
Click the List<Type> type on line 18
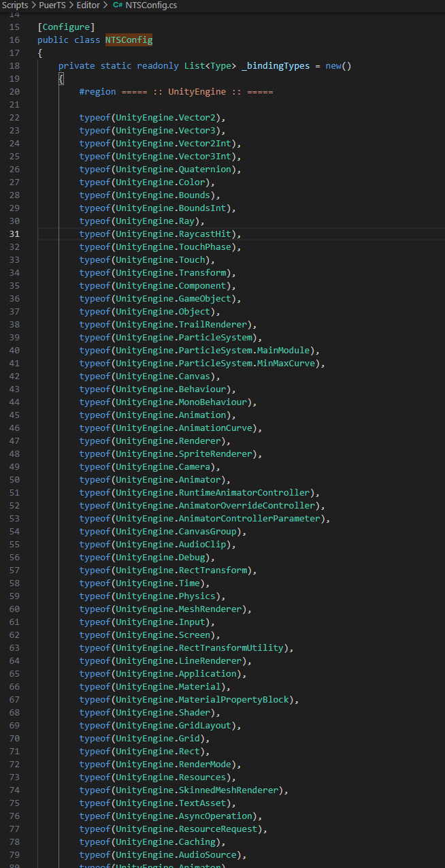click(x=210, y=66)
